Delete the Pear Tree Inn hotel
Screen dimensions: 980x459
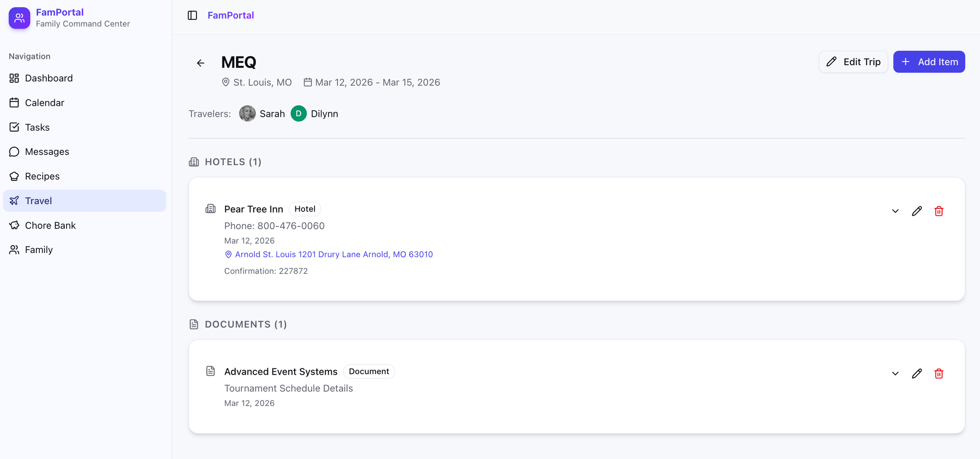pyautogui.click(x=938, y=211)
